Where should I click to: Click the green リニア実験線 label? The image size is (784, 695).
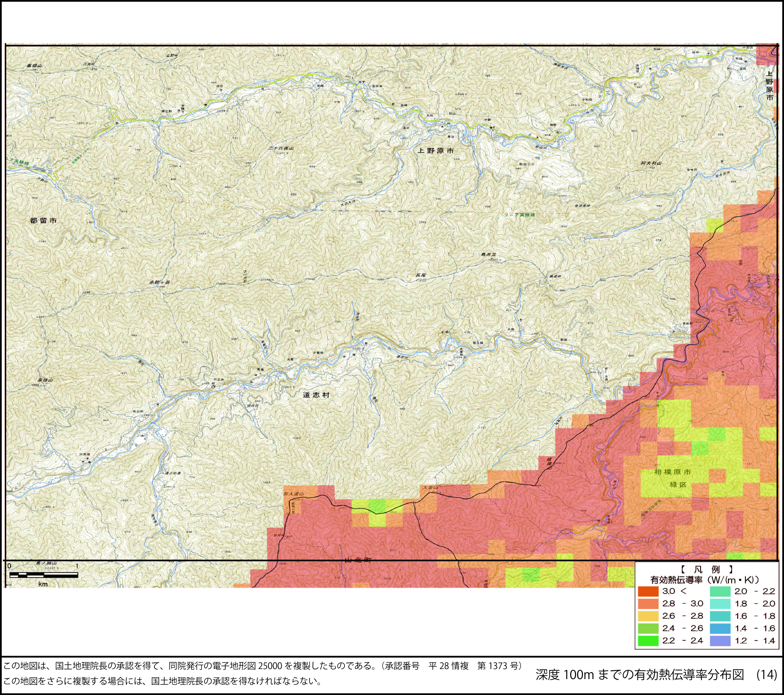click(520, 215)
